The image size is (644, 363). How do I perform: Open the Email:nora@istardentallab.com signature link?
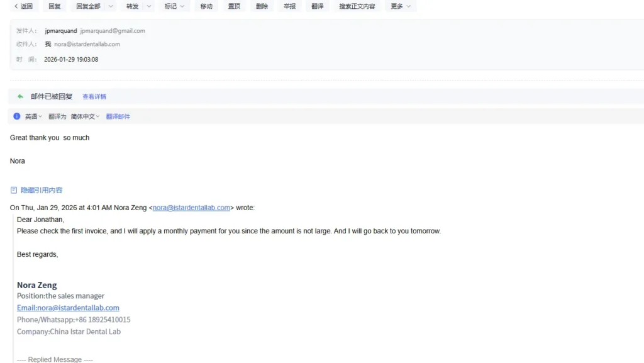(x=68, y=308)
